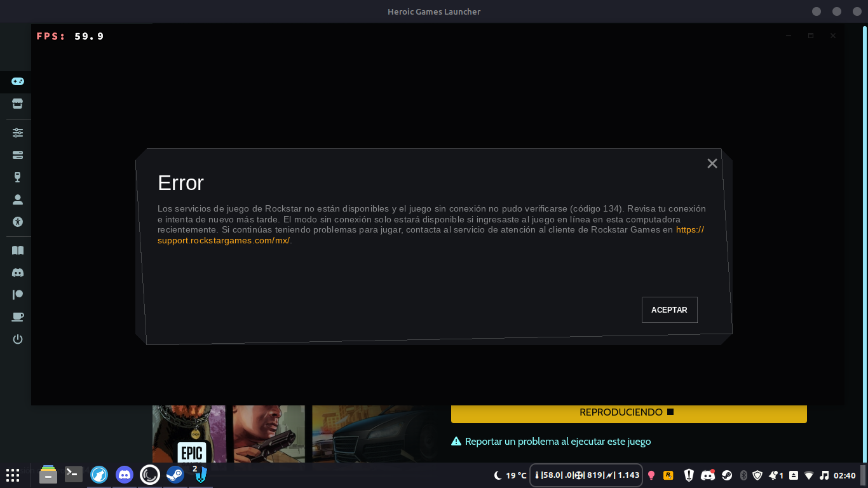Open the Documentation book icon
This screenshot has width=868, height=488.
pyautogui.click(x=18, y=250)
